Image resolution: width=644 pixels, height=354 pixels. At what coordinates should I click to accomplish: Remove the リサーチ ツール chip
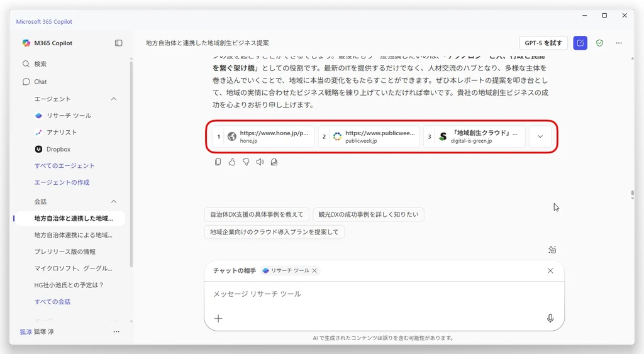pyautogui.click(x=314, y=270)
